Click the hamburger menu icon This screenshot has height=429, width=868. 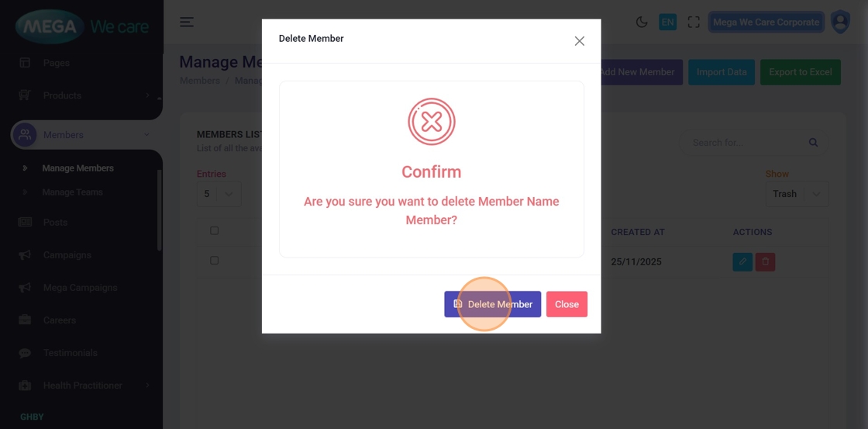(187, 22)
